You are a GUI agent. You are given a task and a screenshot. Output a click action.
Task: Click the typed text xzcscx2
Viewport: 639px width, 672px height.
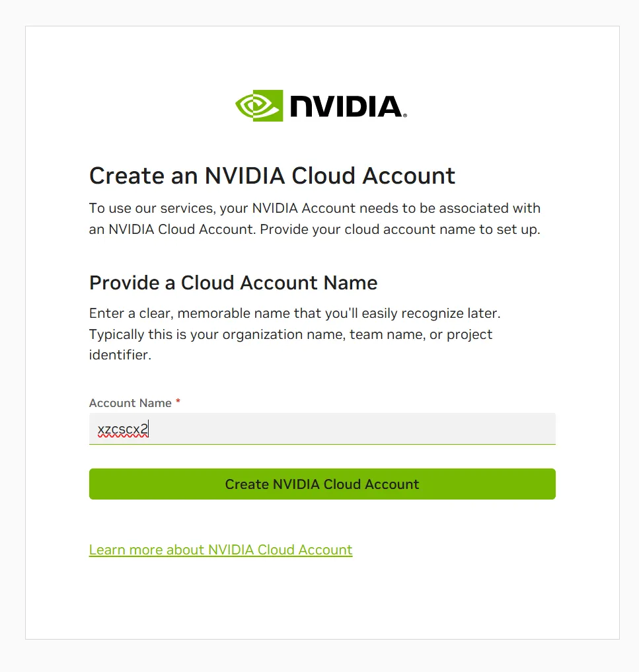pyautogui.click(x=123, y=429)
